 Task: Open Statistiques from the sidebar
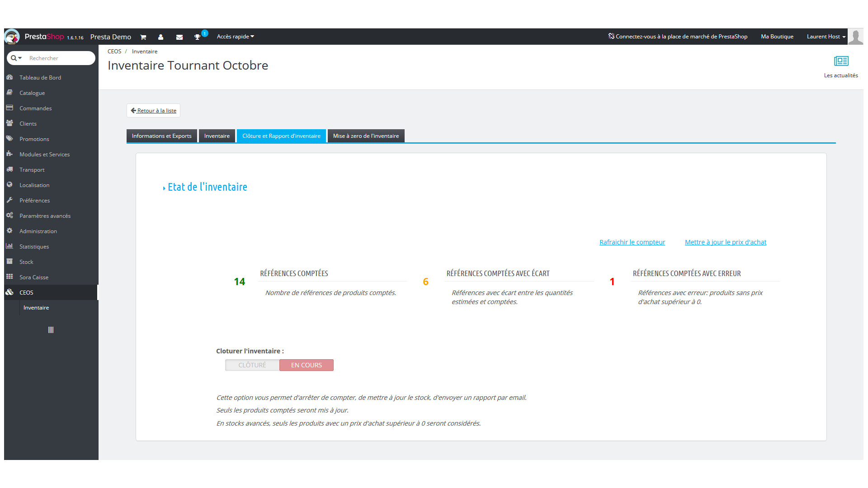(x=34, y=247)
